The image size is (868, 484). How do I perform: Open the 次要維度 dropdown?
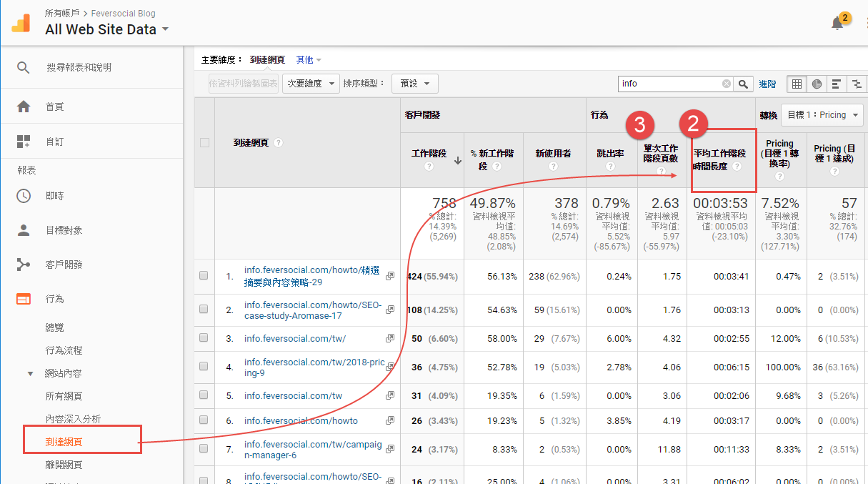(x=311, y=84)
